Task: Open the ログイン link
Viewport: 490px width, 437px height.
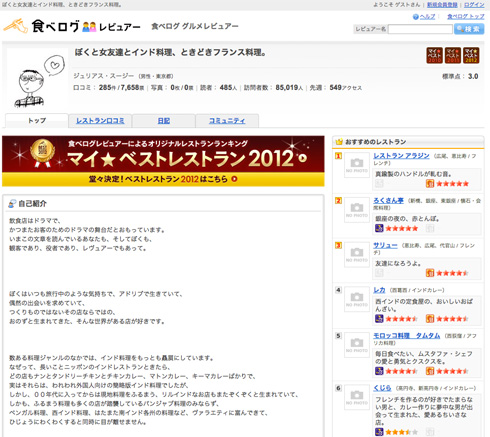Action: (x=474, y=5)
